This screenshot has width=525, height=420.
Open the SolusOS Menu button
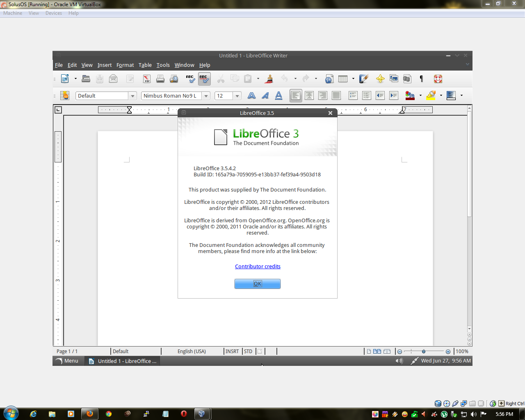(66, 361)
